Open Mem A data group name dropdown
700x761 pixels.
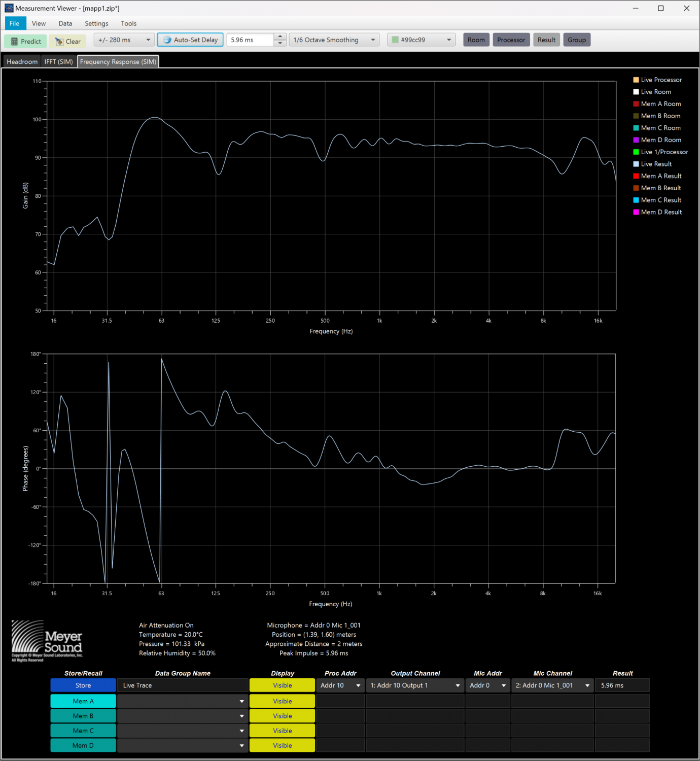183,701
